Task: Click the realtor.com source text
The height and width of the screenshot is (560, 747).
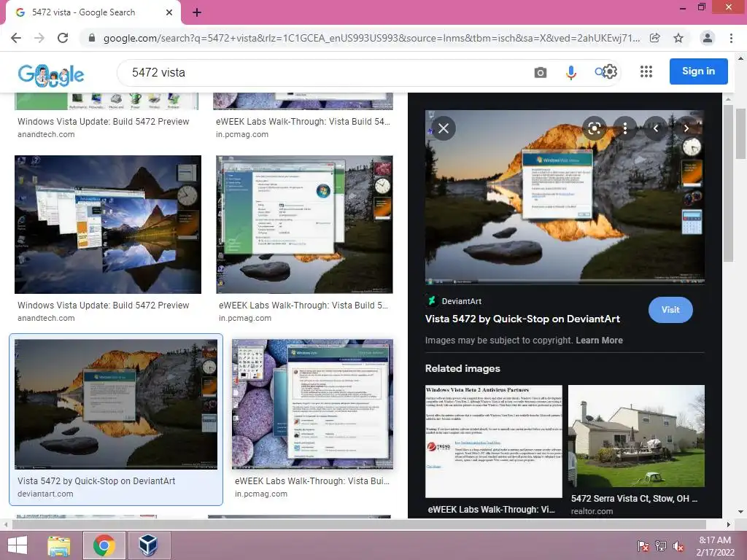Action: point(592,511)
